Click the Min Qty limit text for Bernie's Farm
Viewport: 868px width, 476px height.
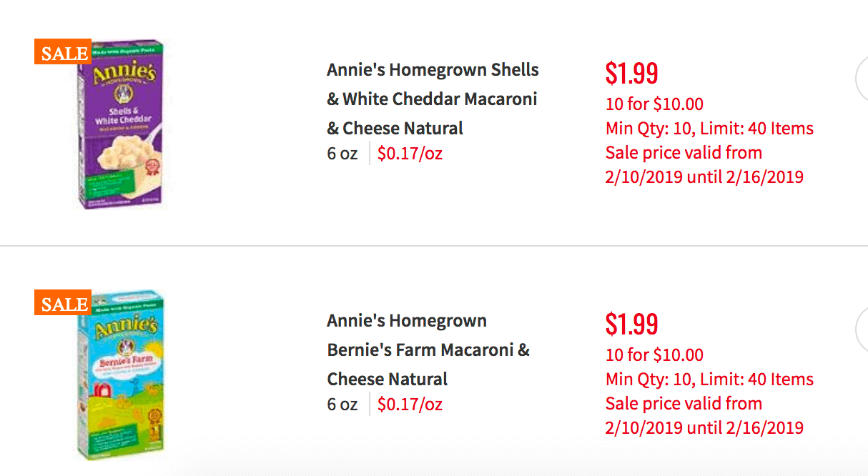click(709, 380)
